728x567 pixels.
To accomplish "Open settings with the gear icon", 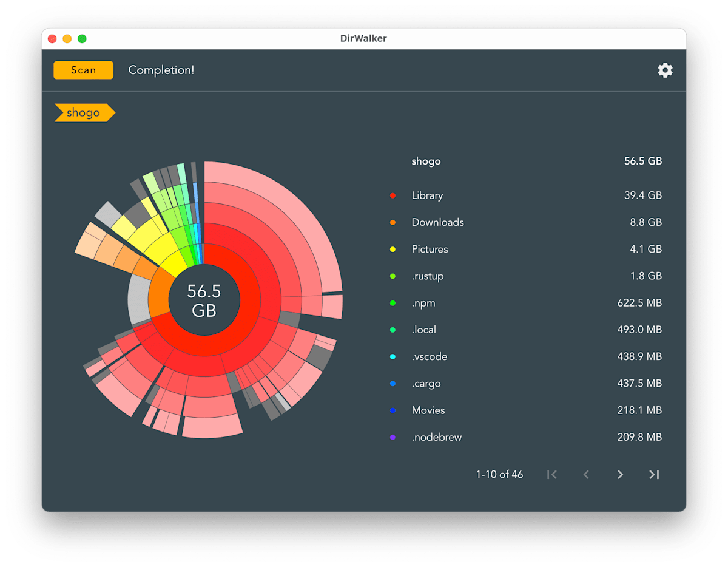I will point(665,70).
